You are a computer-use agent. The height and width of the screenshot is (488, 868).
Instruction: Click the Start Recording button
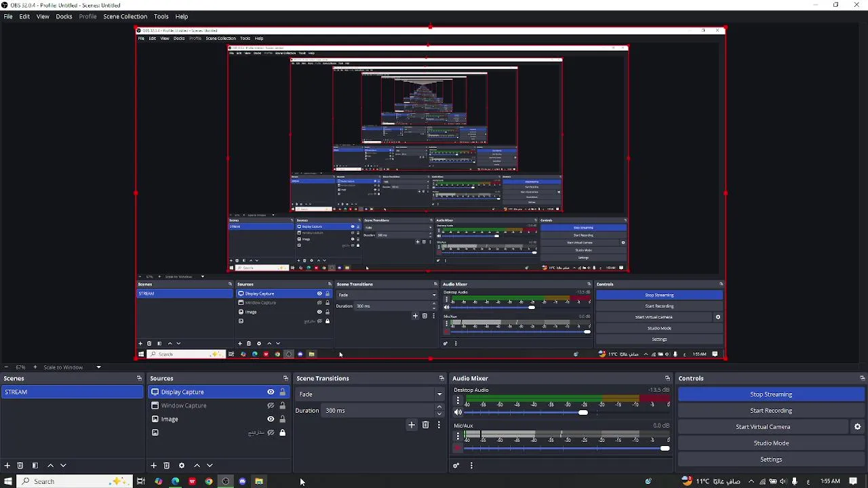tap(771, 411)
